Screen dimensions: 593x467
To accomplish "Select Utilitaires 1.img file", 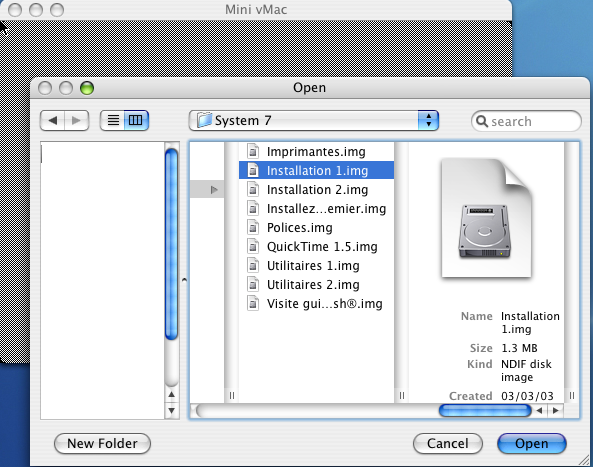I will (x=317, y=265).
